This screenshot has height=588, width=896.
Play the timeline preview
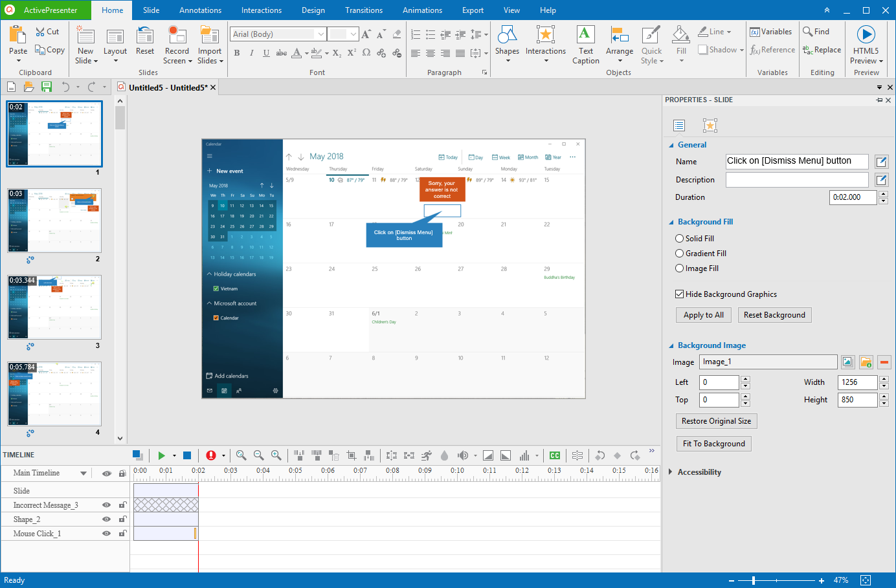coord(161,455)
